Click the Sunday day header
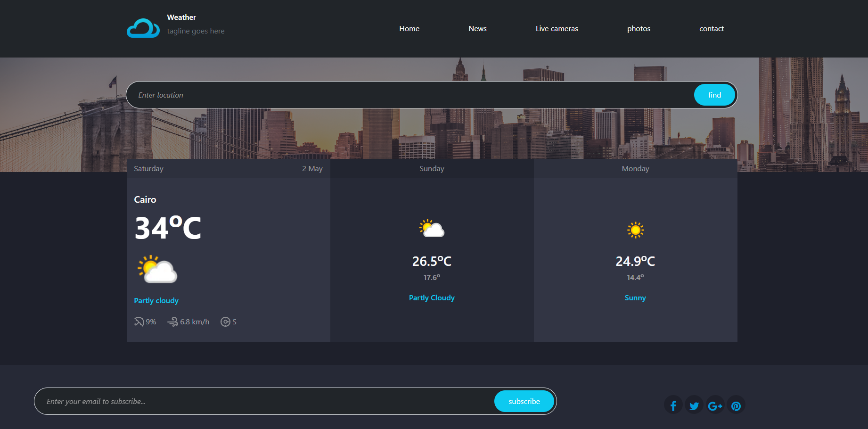868x429 pixels. pos(432,169)
